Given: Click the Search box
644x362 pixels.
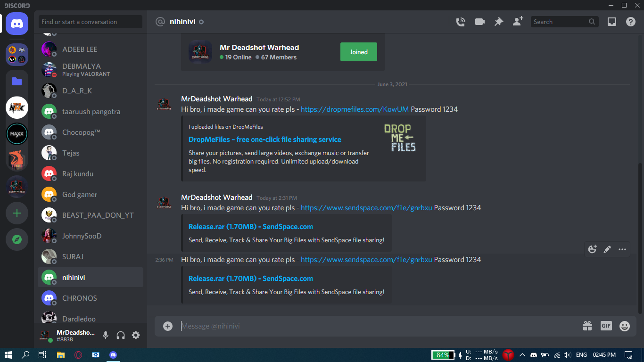Looking at the screenshot, I should (564, 22).
